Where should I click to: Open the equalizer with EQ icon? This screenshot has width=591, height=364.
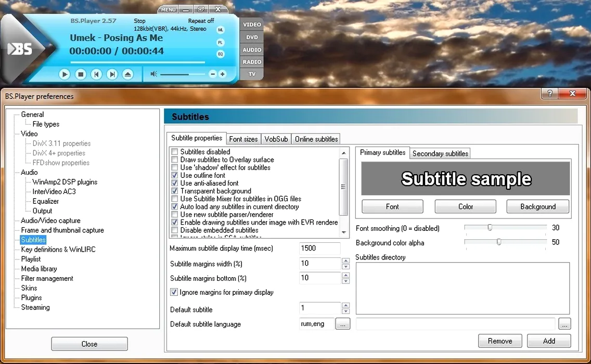coord(220,54)
